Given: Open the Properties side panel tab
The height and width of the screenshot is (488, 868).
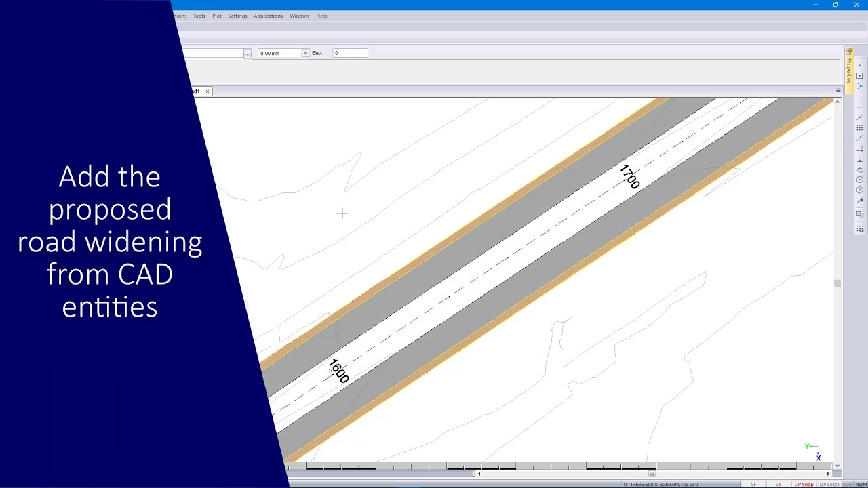Looking at the screenshot, I should [848, 70].
